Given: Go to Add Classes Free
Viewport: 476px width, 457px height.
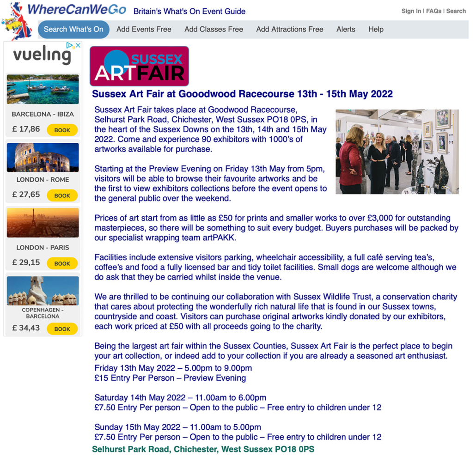Looking at the screenshot, I should pos(214,30).
